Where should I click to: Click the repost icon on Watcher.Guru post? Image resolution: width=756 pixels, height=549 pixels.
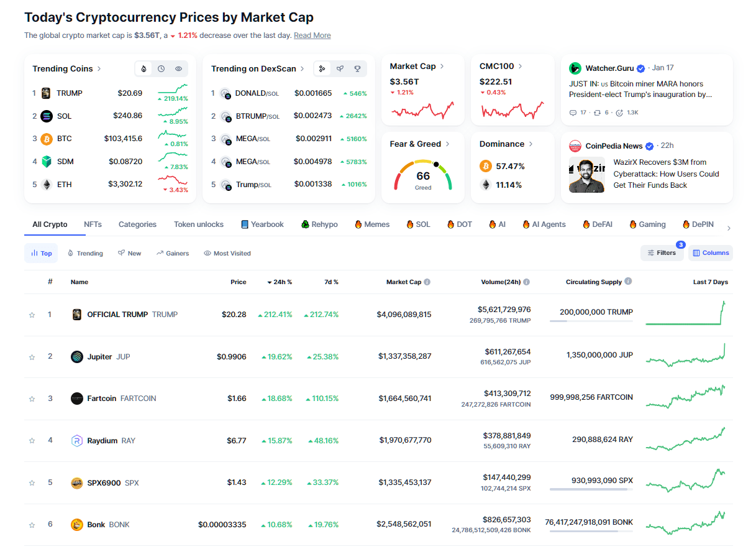click(598, 113)
